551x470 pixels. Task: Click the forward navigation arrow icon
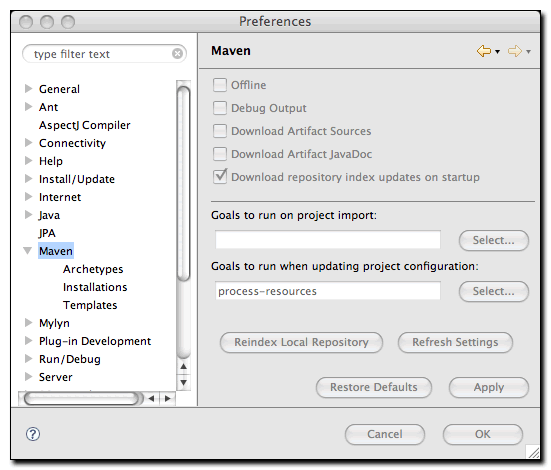(x=515, y=51)
